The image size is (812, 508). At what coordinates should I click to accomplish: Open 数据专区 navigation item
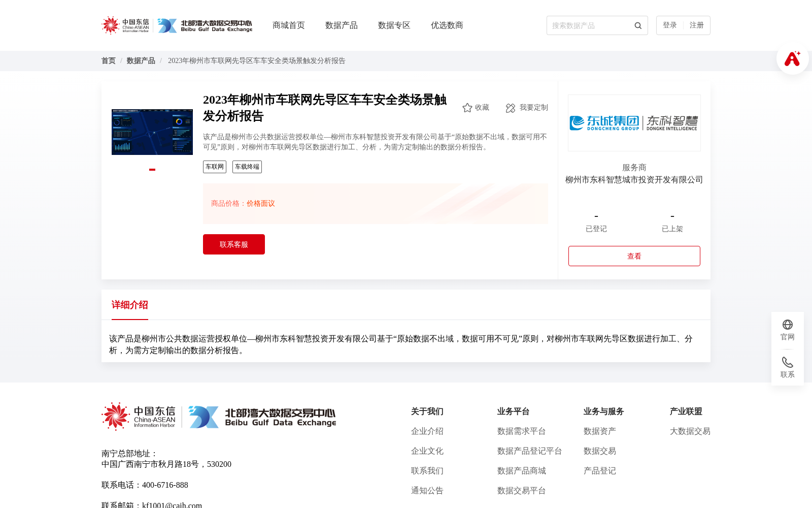point(394,25)
